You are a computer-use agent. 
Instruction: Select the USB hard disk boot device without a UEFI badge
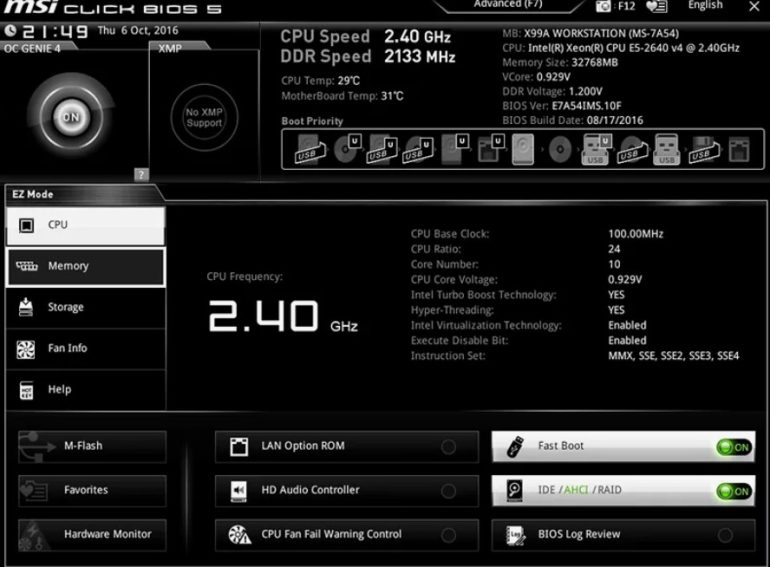(310, 149)
